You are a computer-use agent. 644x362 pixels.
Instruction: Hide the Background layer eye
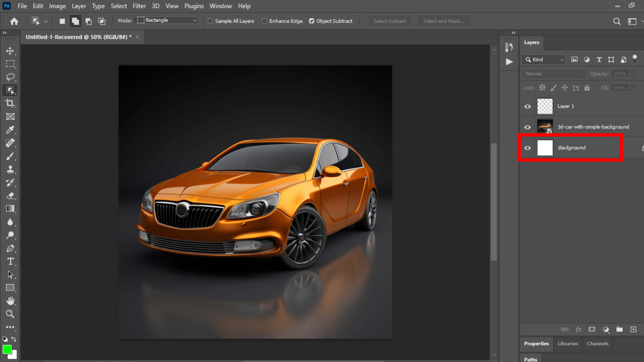(x=528, y=148)
